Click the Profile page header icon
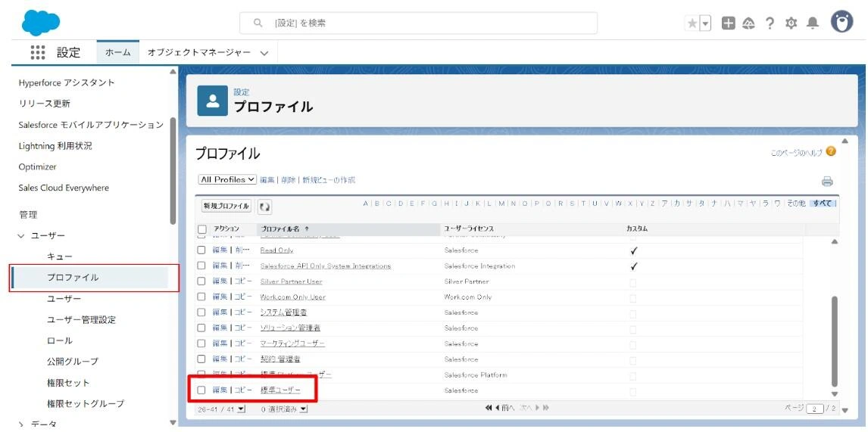This screenshot has width=868, height=432. pyautogui.click(x=213, y=100)
